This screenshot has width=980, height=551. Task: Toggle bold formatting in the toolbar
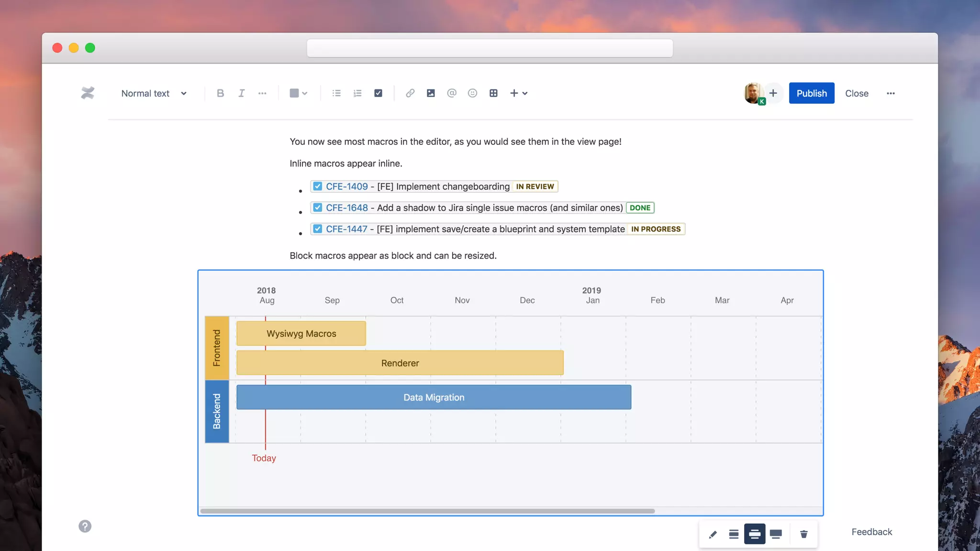click(220, 93)
